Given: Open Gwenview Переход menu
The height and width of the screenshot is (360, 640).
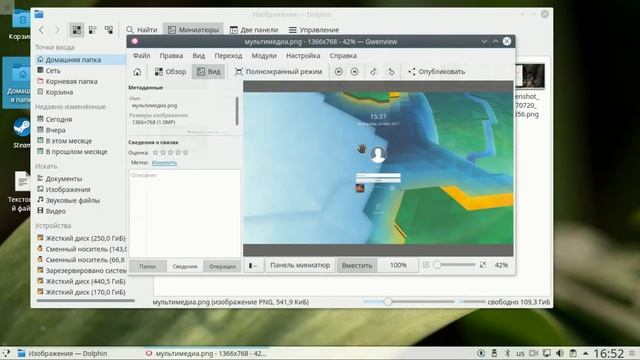Looking at the screenshot, I should pyautogui.click(x=228, y=56).
